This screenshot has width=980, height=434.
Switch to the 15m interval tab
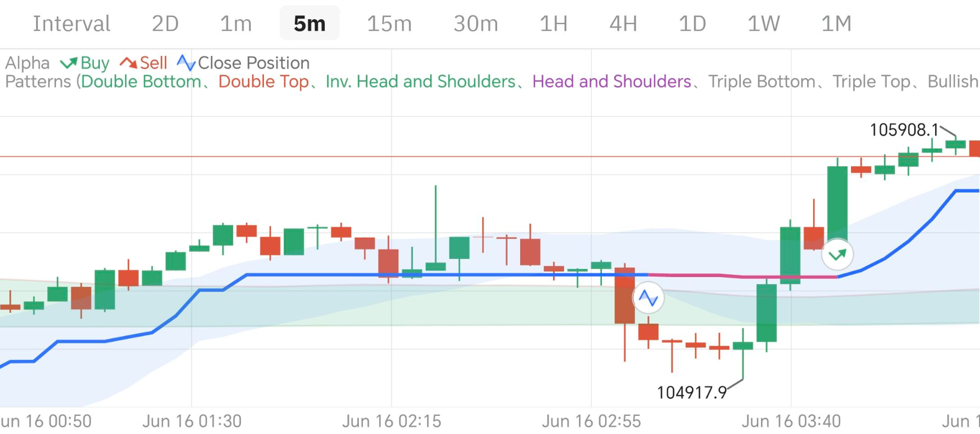[x=389, y=24]
